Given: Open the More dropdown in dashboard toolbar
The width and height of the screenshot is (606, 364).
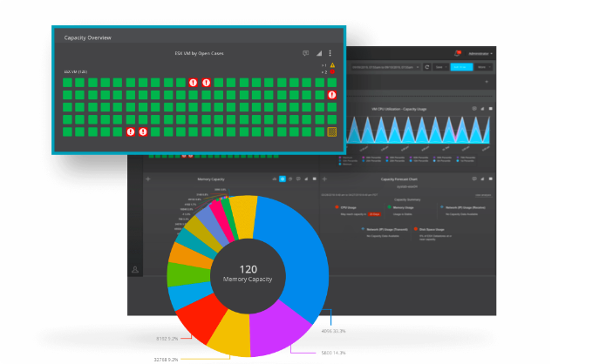Looking at the screenshot, I should [x=483, y=67].
